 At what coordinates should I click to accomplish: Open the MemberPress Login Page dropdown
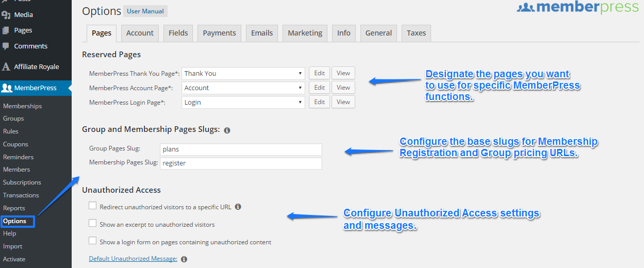tap(243, 102)
